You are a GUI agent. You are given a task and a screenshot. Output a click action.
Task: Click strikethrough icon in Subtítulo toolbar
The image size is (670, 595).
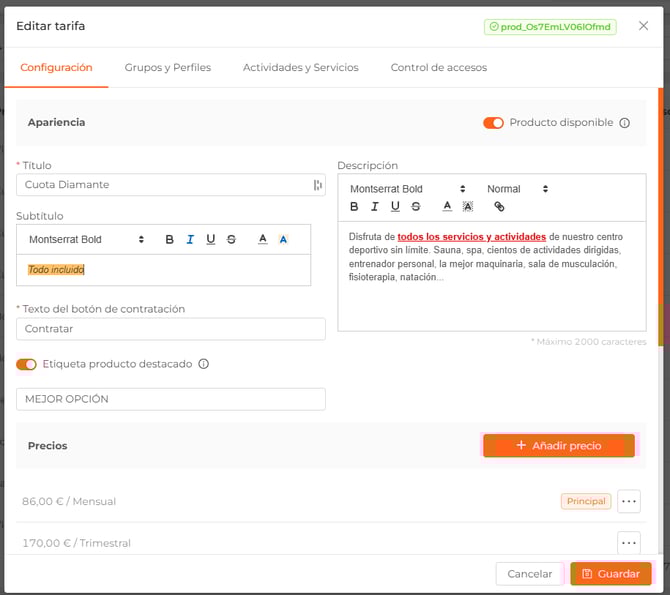(x=231, y=239)
